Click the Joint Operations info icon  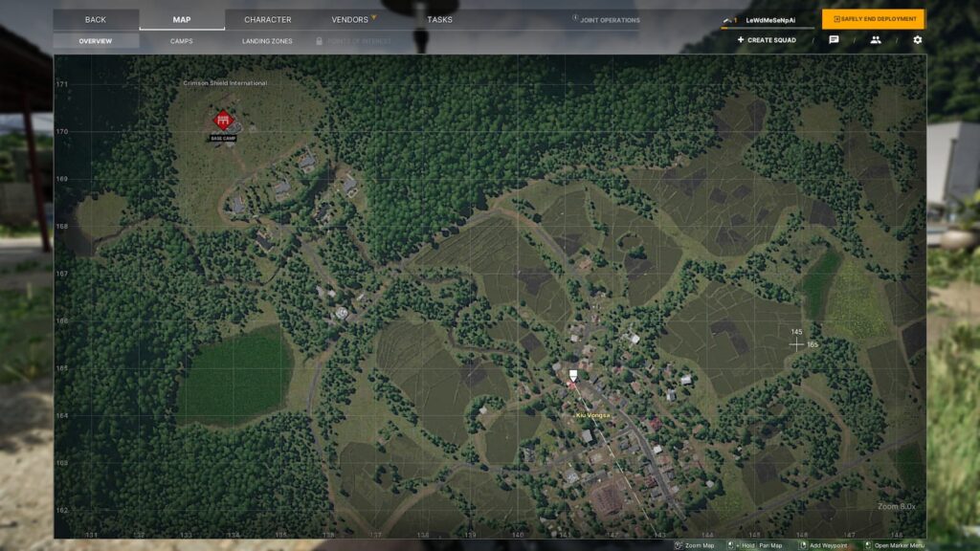(575, 18)
